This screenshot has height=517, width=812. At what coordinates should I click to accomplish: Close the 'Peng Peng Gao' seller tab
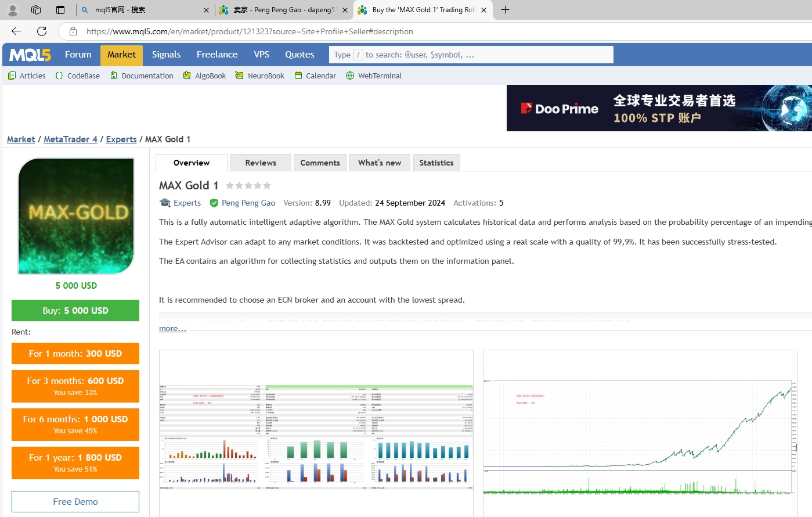pyautogui.click(x=345, y=10)
